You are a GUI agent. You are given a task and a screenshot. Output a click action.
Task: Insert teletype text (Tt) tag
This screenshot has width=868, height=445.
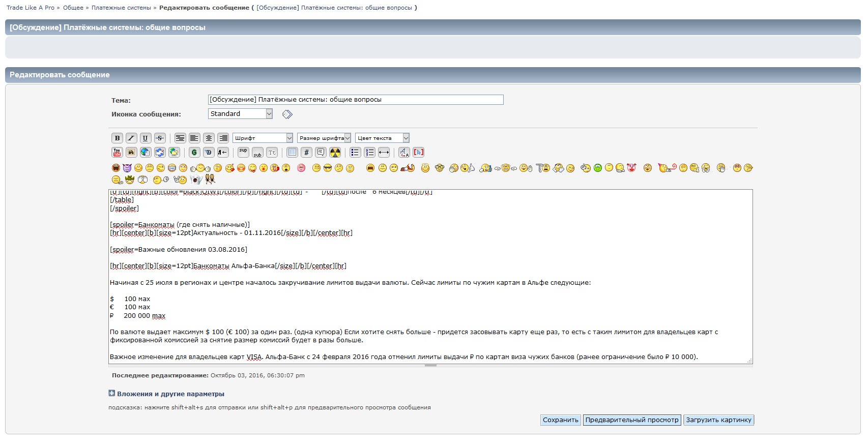272,152
